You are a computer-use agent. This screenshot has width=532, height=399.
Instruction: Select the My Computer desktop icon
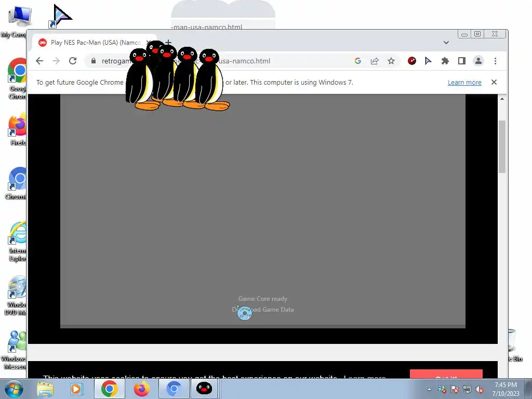point(16,21)
